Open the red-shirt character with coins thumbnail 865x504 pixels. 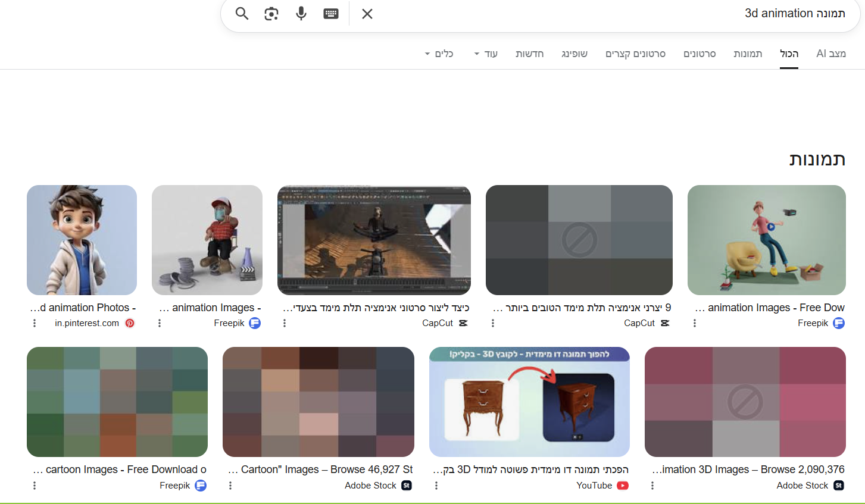coord(207,240)
